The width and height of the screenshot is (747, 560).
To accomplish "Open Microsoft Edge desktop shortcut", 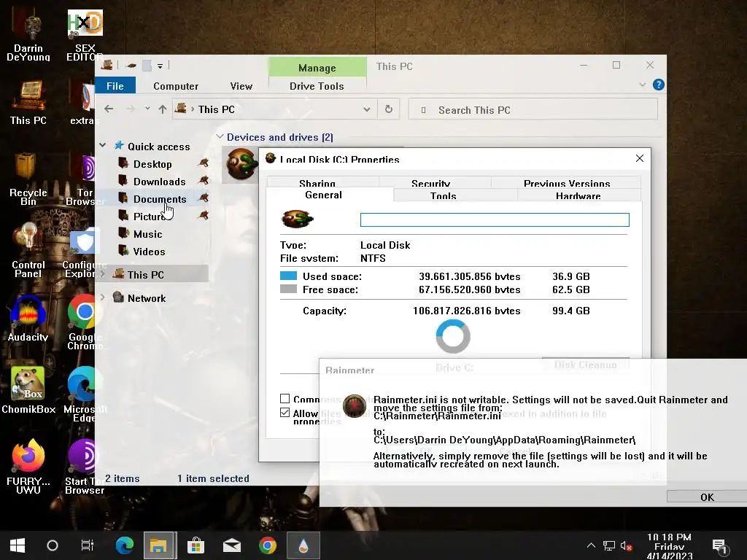I will pos(85,394).
